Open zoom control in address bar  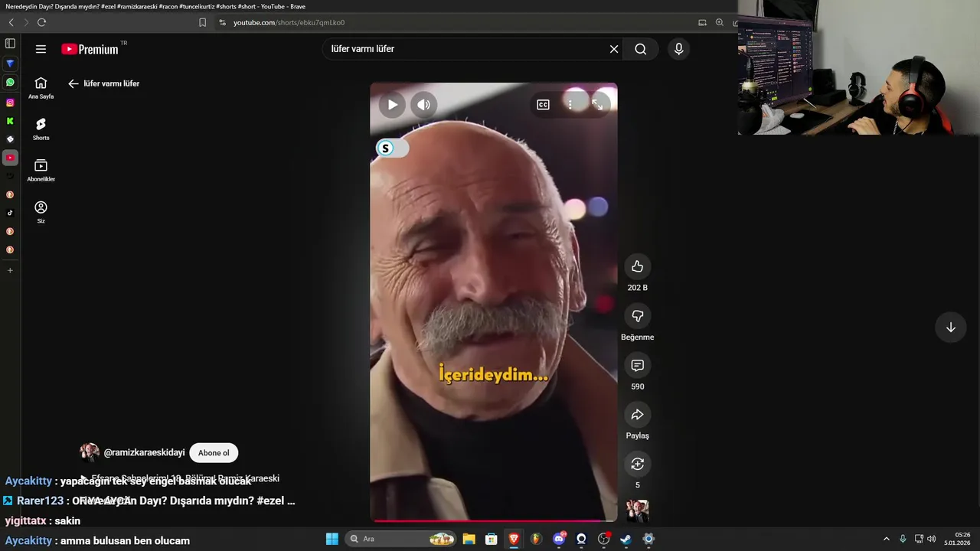tap(719, 23)
